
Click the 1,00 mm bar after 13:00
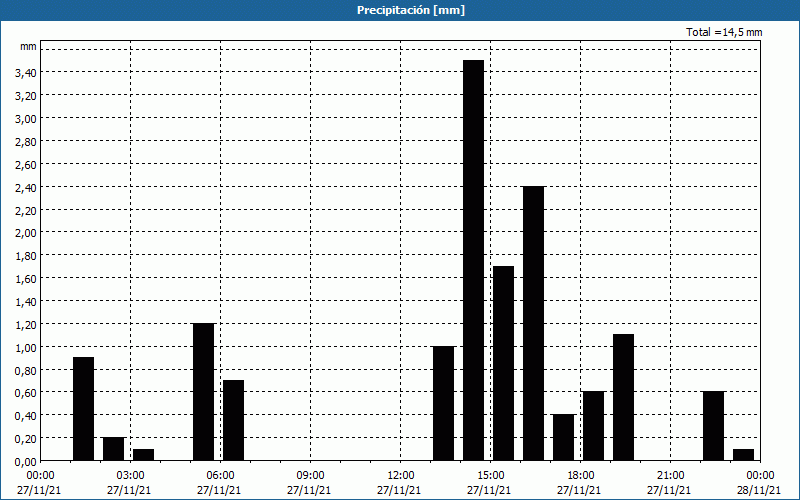point(443,404)
